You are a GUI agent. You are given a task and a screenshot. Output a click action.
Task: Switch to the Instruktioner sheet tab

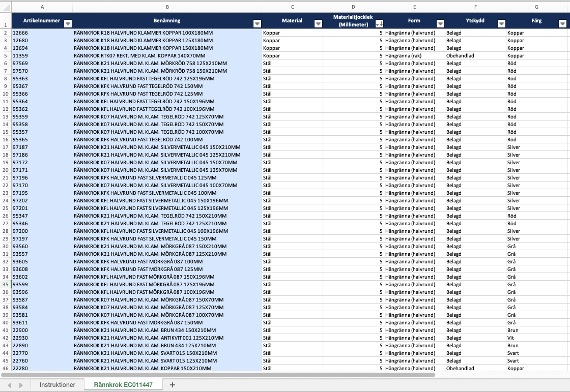(x=58, y=385)
